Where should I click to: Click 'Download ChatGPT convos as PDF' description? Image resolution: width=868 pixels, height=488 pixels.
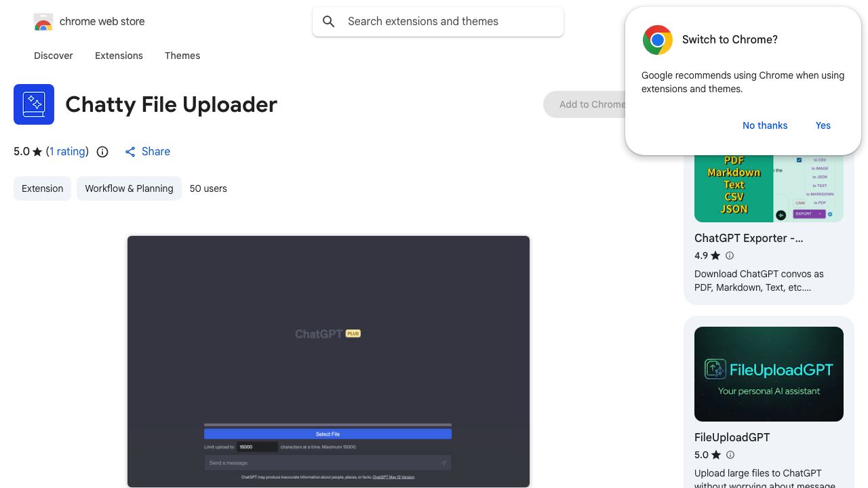pyautogui.click(x=759, y=281)
